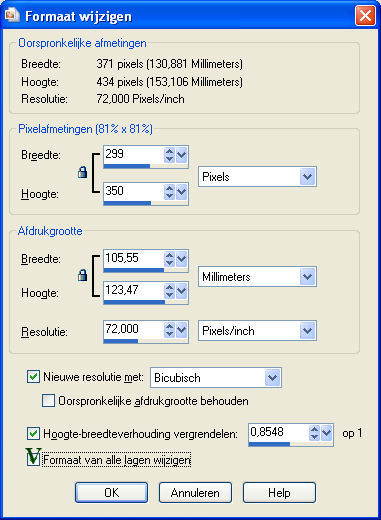Enable Oorspronkelijke afdrukgrootte behouden checkbox
381x520 pixels.
(48, 400)
